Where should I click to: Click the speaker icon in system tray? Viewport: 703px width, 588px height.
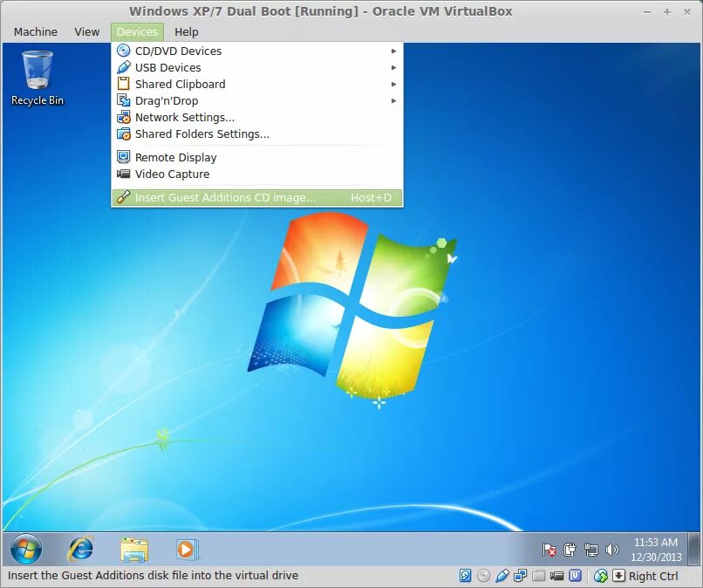click(x=611, y=550)
